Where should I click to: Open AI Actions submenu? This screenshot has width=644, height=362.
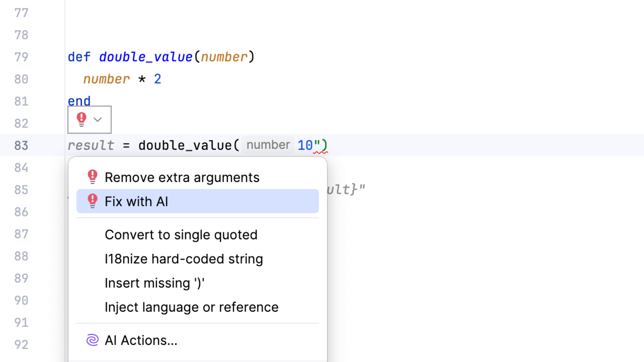(197, 340)
